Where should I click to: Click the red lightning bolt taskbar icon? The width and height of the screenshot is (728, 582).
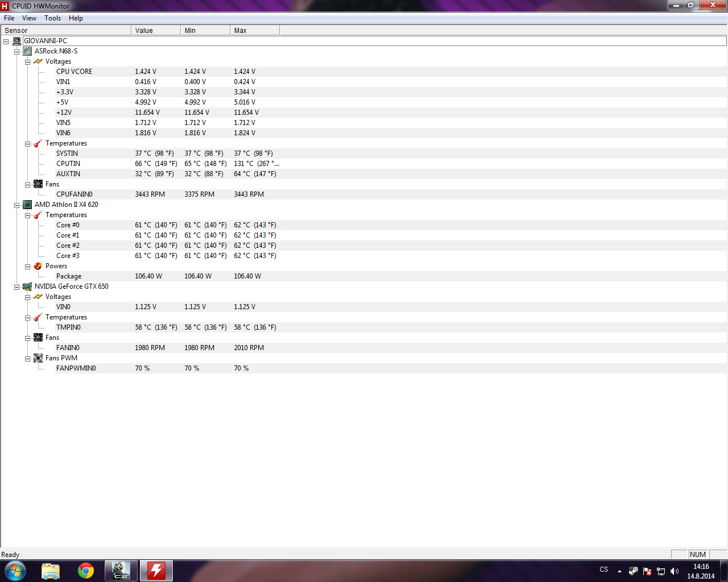click(156, 571)
